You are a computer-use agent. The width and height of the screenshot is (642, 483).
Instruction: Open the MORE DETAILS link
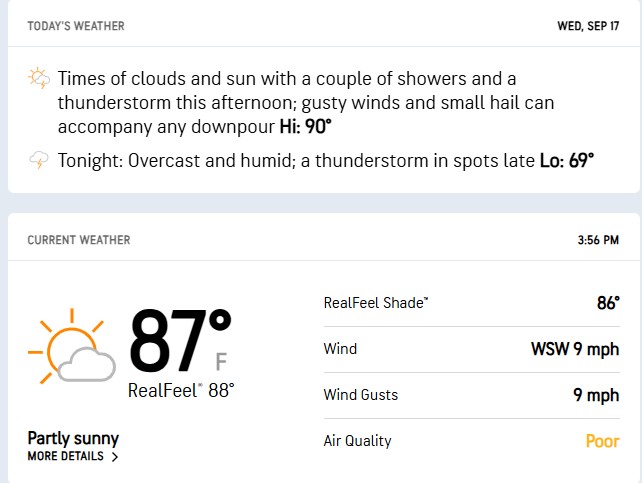pyautogui.click(x=65, y=456)
